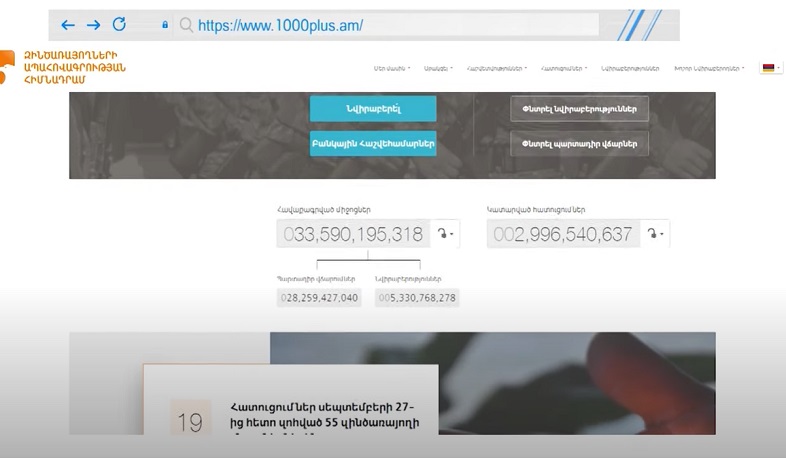786x458 pixels.
Task: Click the browser back arrow
Action: [x=68, y=25]
